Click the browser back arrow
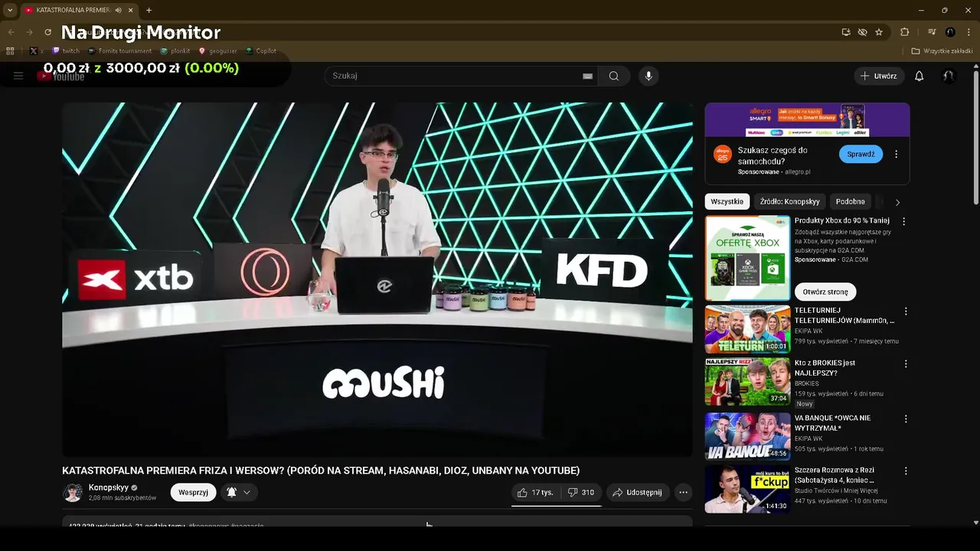The image size is (980, 551). (11, 32)
